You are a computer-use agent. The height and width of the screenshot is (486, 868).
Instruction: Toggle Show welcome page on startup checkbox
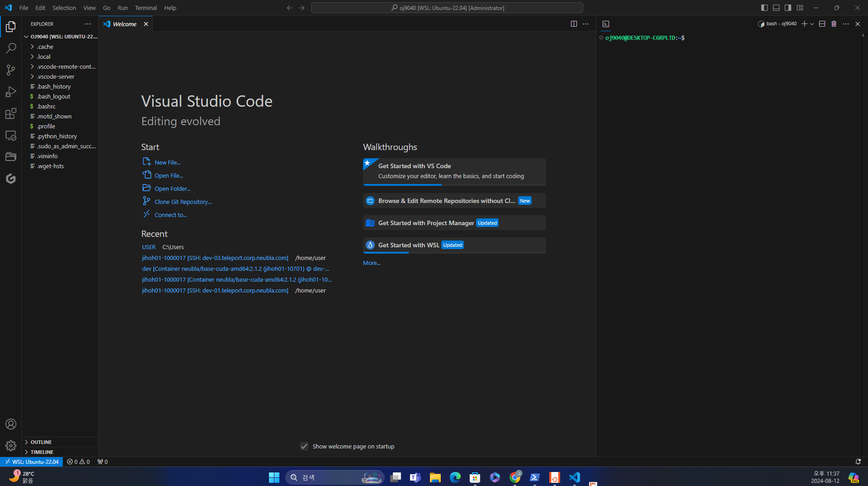click(304, 446)
